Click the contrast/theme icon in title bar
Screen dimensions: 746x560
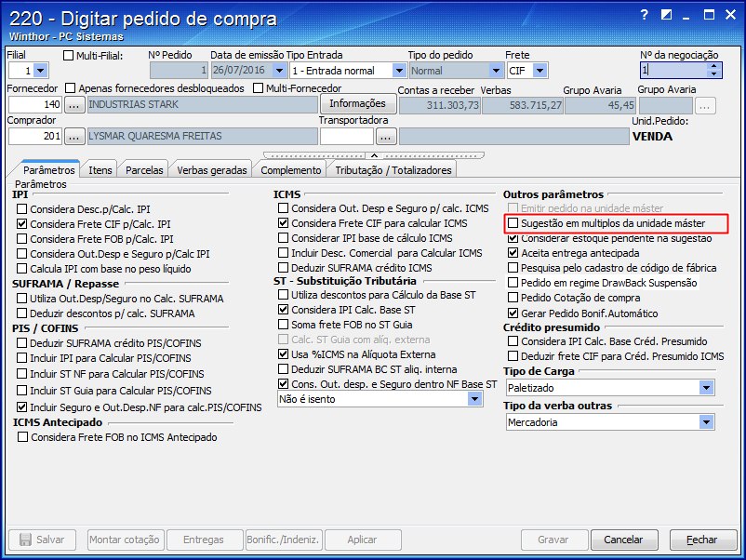pos(667,15)
